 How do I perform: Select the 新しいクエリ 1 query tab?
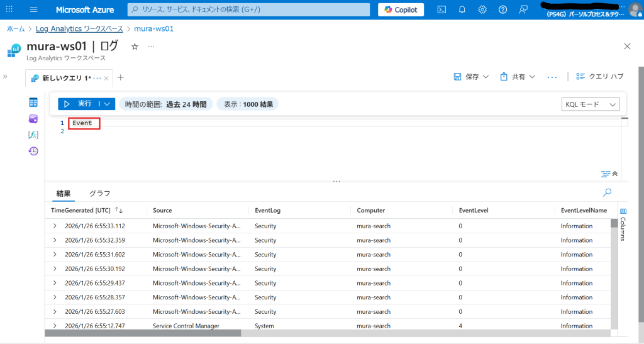[x=66, y=78]
